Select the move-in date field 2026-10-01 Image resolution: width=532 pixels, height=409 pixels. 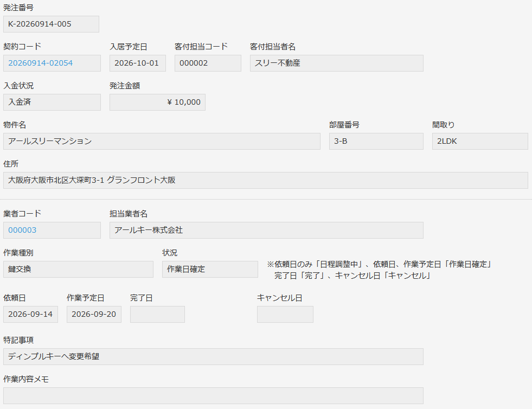click(137, 63)
